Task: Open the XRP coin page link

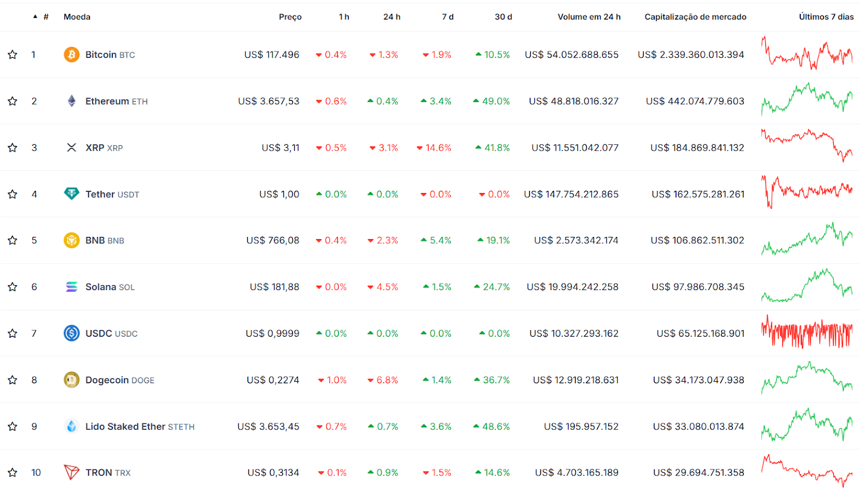Action: 104,147
